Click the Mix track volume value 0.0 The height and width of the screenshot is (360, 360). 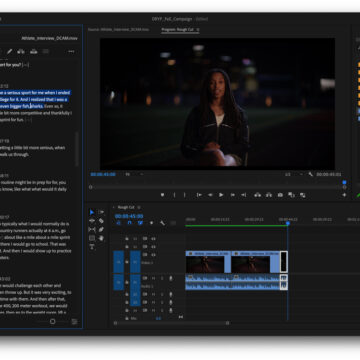point(158,318)
